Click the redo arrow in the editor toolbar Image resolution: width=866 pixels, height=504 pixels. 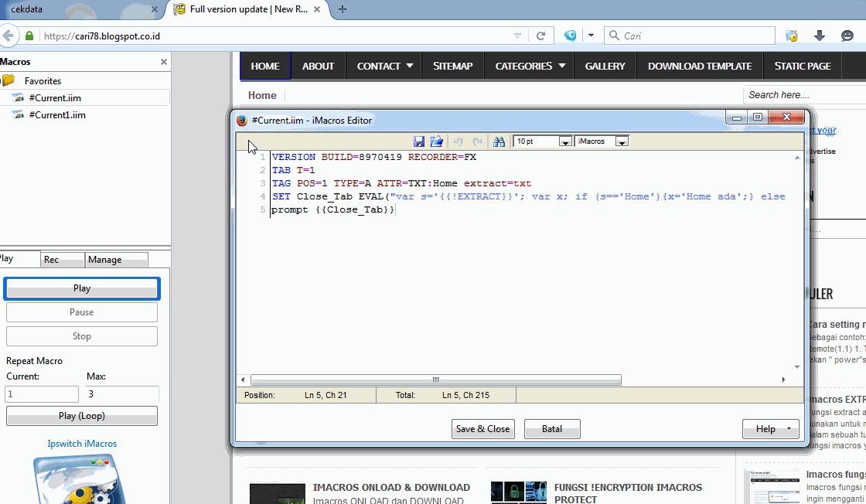click(x=477, y=141)
